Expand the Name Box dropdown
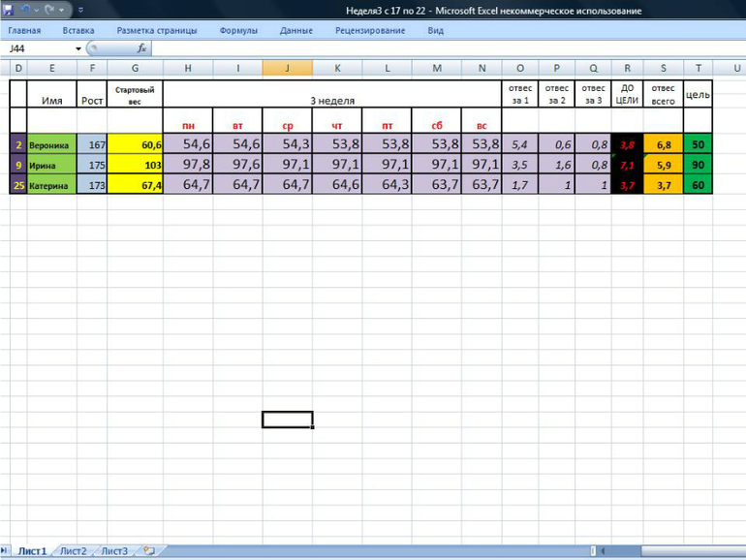Screen dimensions: 746x560 click(78, 48)
